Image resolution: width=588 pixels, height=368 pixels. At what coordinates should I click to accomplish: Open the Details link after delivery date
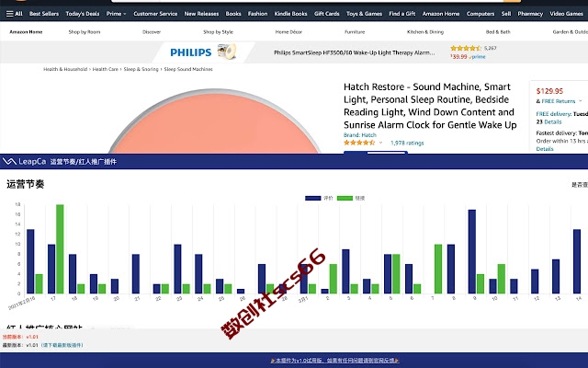(553, 121)
